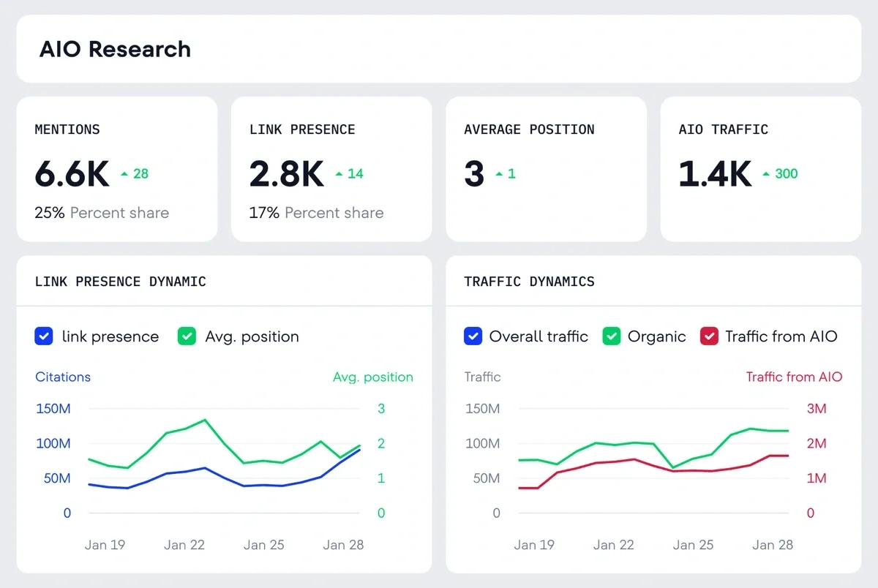The width and height of the screenshot is (878, 588).
Task: Click the red 3M axis value
Action: 817,409
